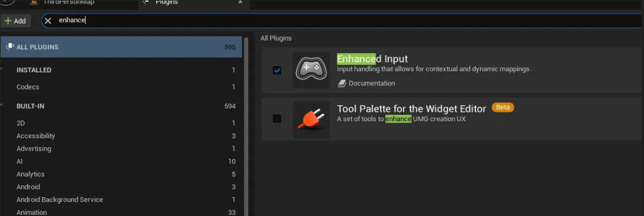Click the Documentation book icon
This screenshot has height=216, width=644.
coord(342,84)
